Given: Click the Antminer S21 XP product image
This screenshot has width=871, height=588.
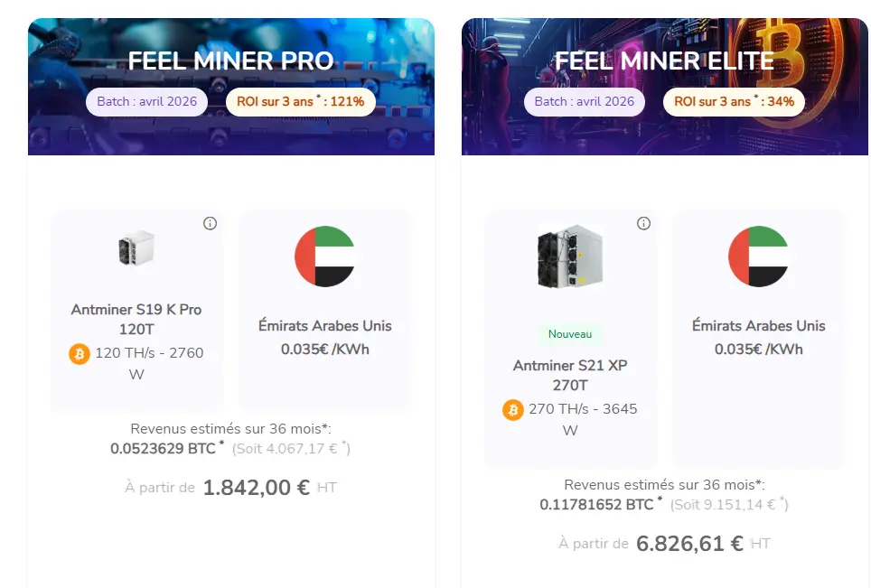Looking at the screenshot, I should (569, 257).
